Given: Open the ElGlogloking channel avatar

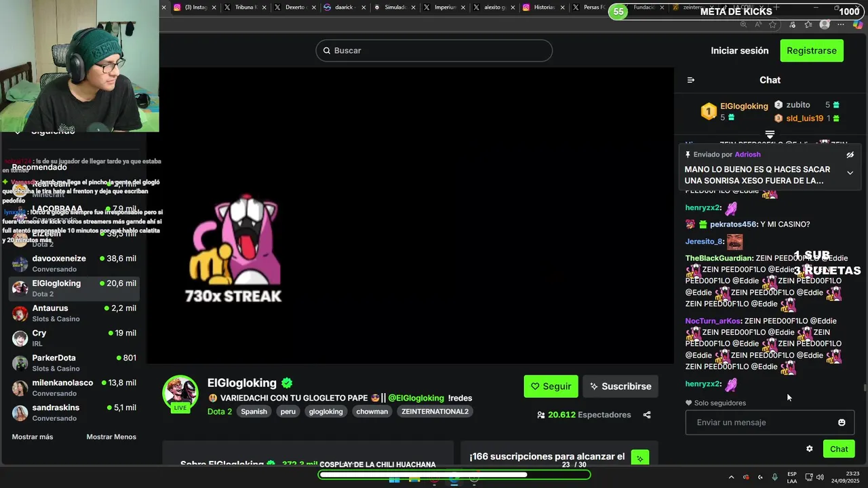Looking at the screenshot, I should pyautogui.click(x=180, y=392).
